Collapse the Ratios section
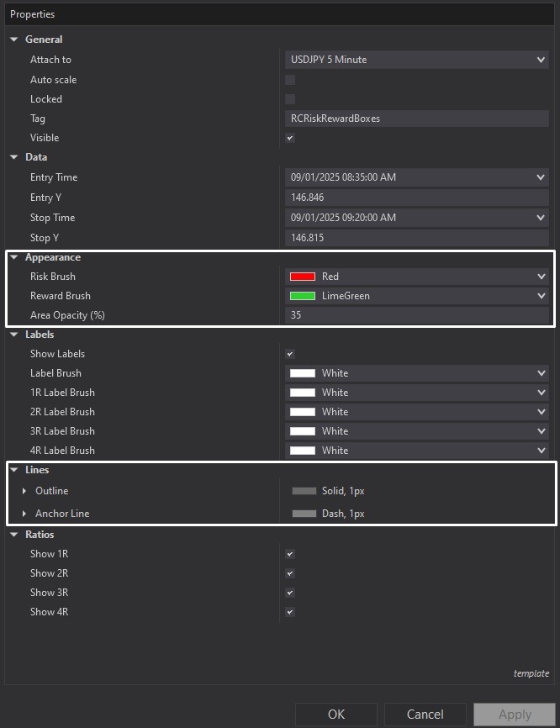 pos(13,534)
